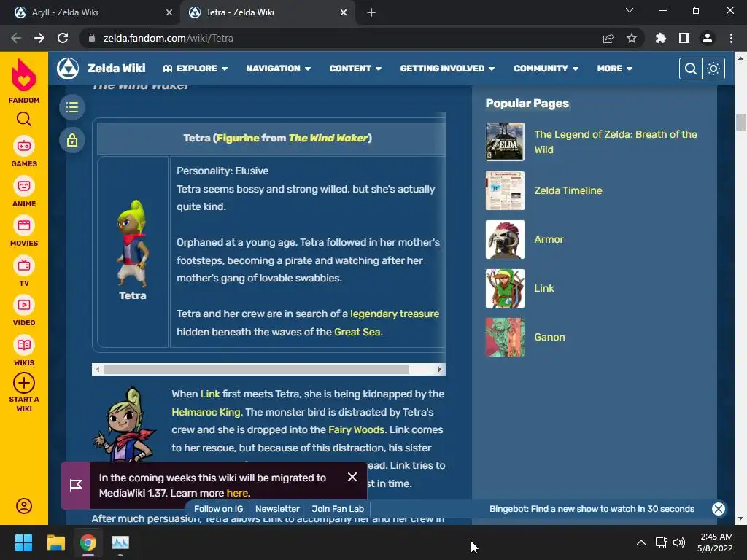Open File Explorer from taskbar
Image resolution: width=747 pixels, height=560 pixels.
[x=55, y=542]
